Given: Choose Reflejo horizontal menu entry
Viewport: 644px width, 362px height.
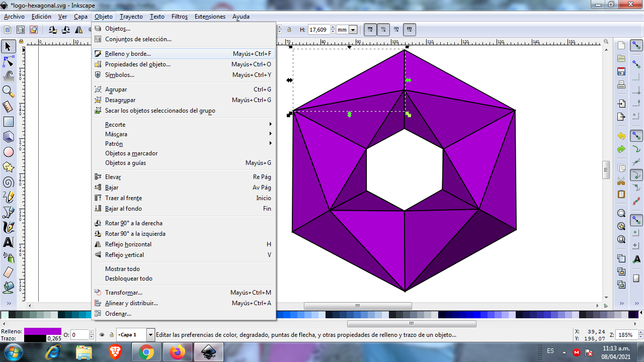Looking at the screenshot, I should tap(183, 244).
